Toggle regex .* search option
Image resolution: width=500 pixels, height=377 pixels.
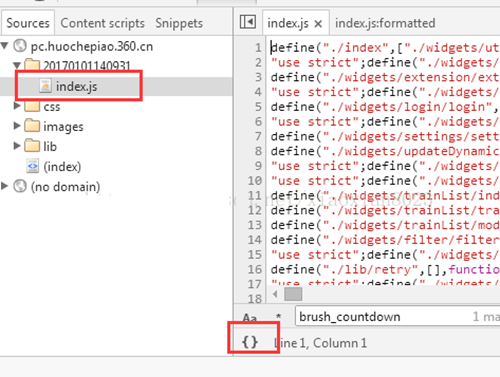279,316
